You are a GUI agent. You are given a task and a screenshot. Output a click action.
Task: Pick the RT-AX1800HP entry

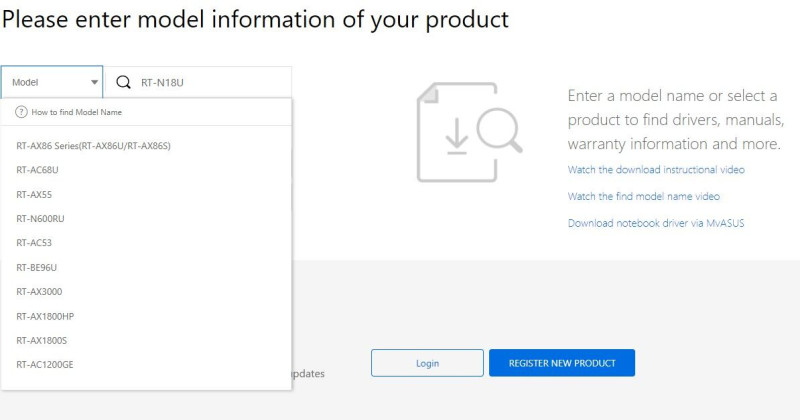click(x=45, y=316)
